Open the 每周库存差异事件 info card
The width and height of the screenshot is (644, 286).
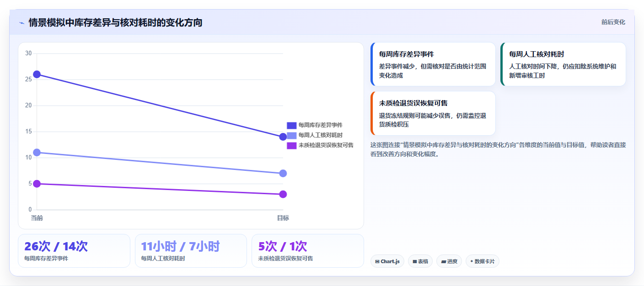[433, 64]
